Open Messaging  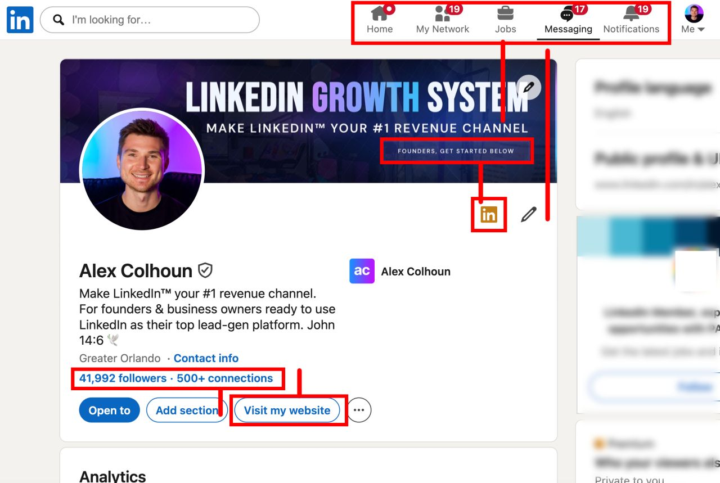(568, 20)
